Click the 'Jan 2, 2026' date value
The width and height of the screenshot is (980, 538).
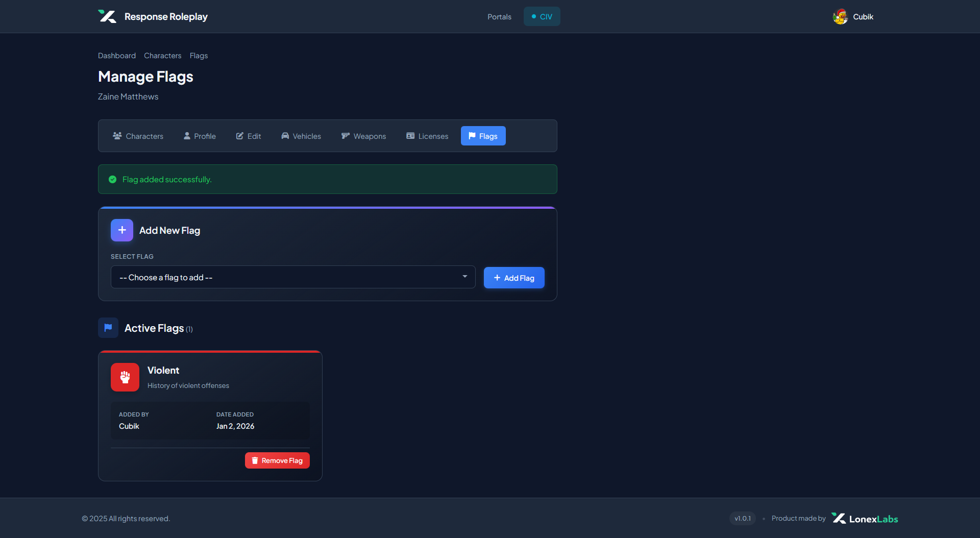point(235,426)
